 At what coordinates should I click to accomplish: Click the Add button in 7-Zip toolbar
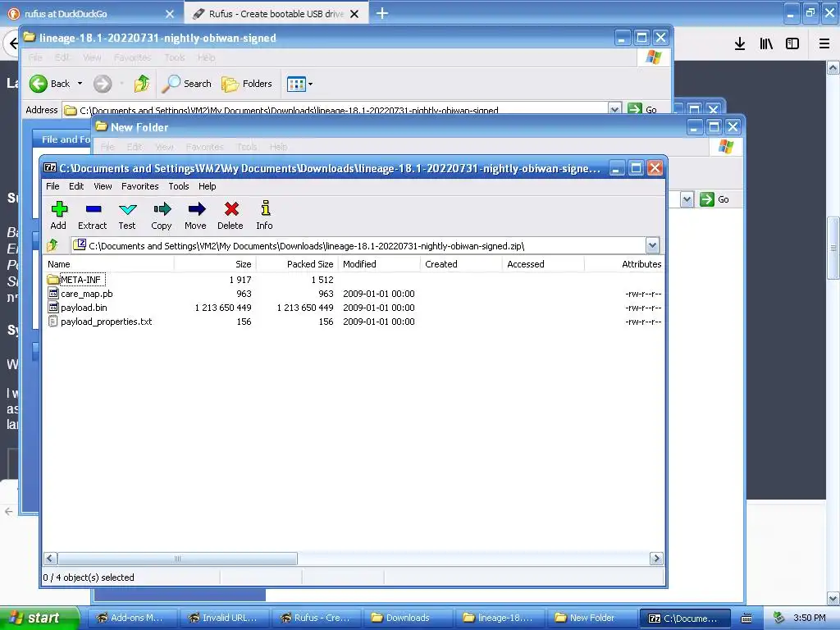[x=58, y=216]
